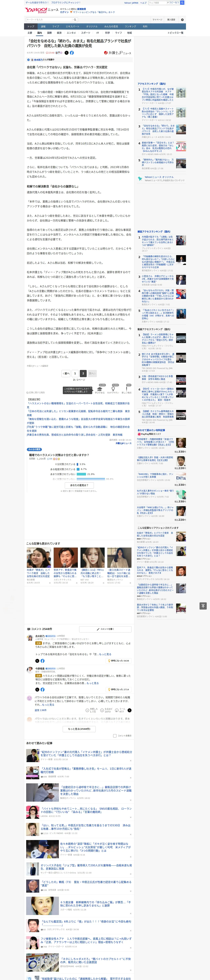Open the 国内 category tab
210x980 pixels.
(x=39, y=33)
